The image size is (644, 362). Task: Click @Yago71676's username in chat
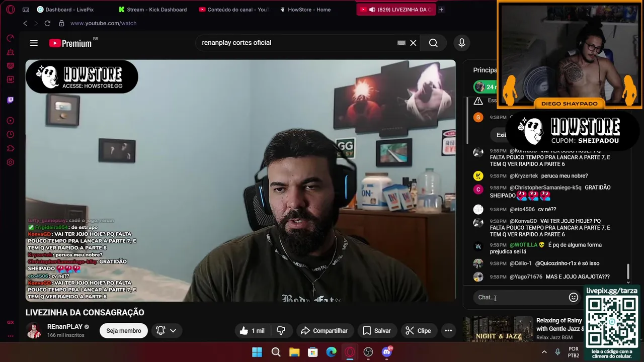[526, 277]
